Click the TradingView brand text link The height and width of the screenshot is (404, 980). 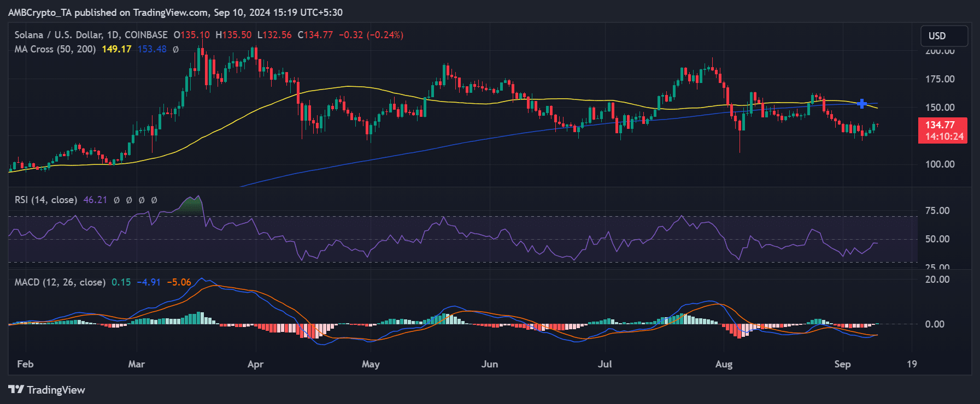click(56, 390)
